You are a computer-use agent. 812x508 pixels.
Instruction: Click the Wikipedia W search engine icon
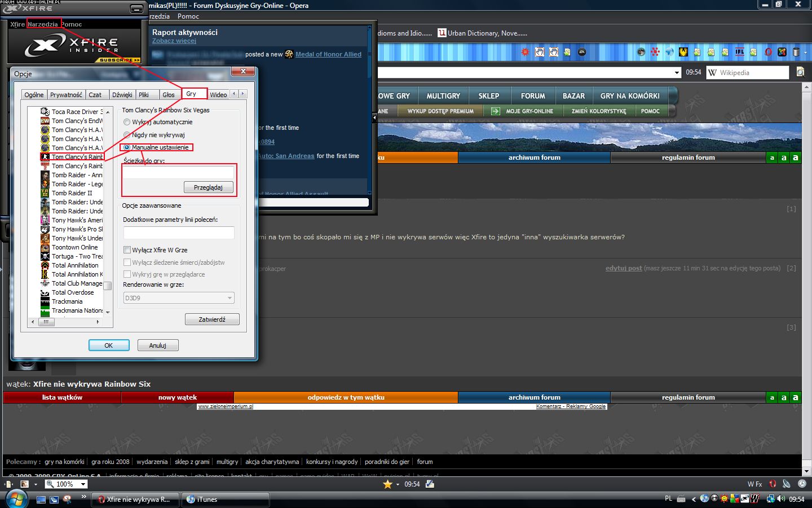pyautogui.click(x=713, y=72)
